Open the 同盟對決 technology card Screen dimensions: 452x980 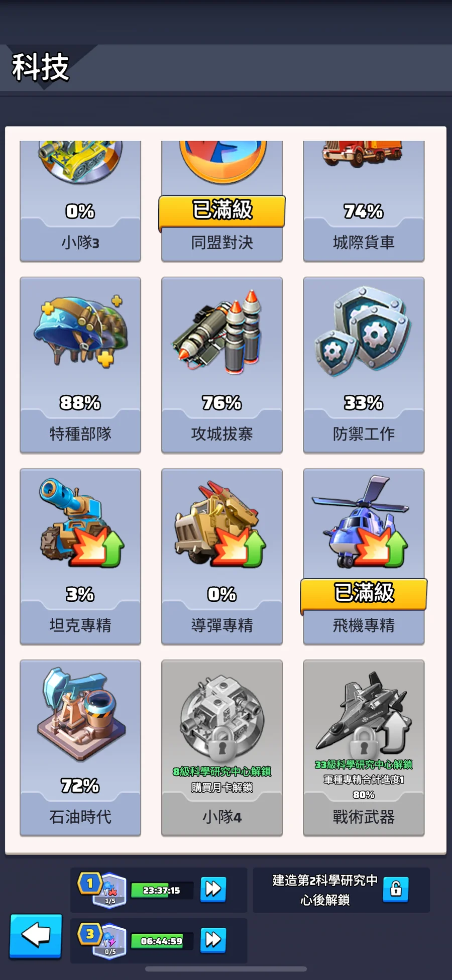[222, 201]
